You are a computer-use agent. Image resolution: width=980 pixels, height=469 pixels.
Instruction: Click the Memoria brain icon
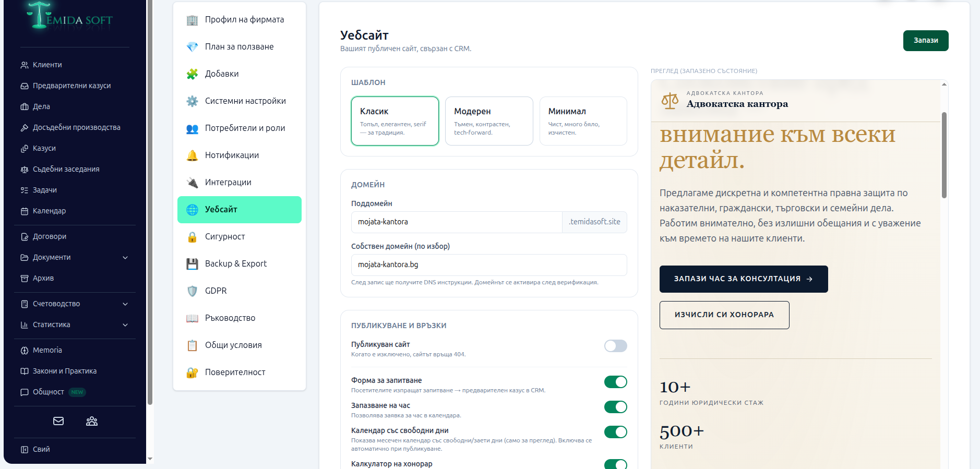(25, 351)
